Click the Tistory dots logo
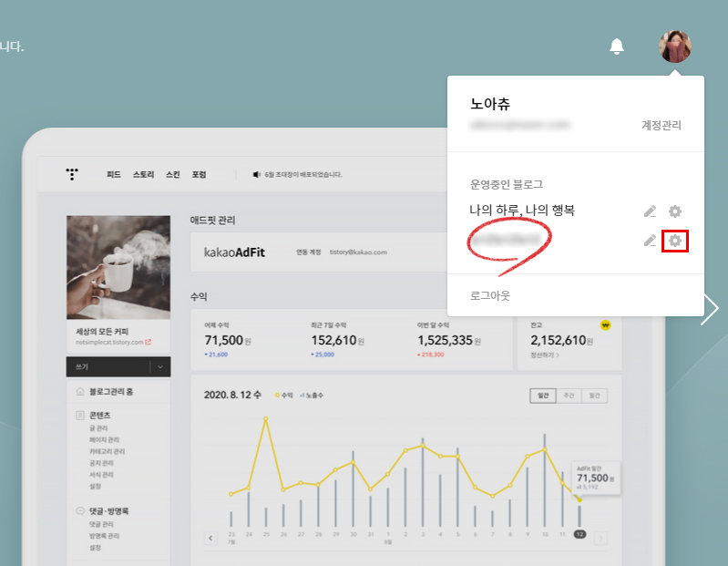Screen dimensions: 728x566 [x=71, y=174]
